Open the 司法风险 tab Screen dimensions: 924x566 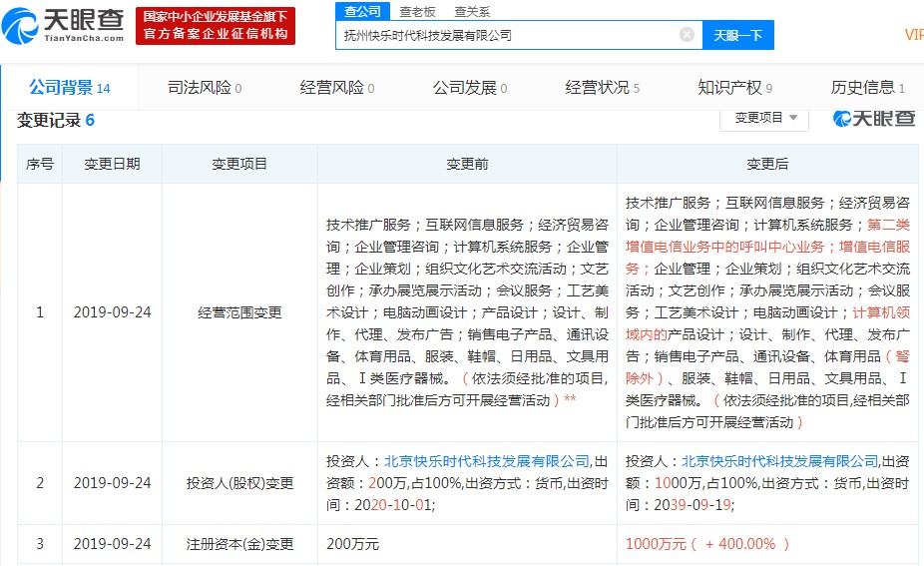205,88
